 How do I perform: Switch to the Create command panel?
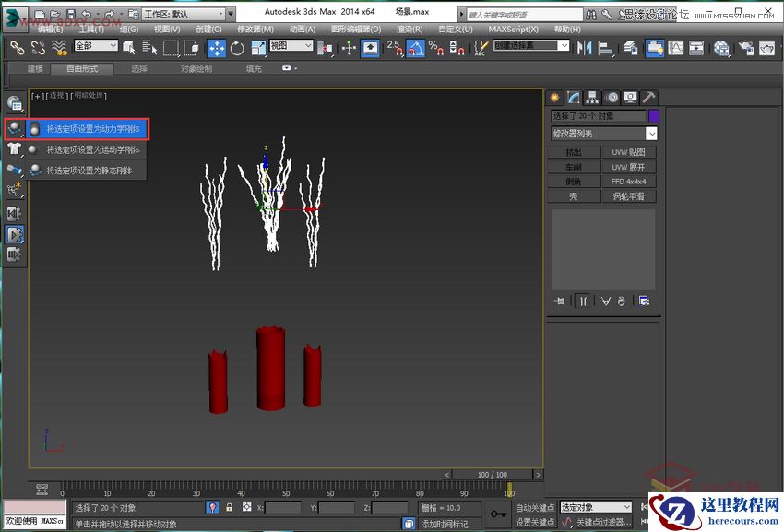554,97
